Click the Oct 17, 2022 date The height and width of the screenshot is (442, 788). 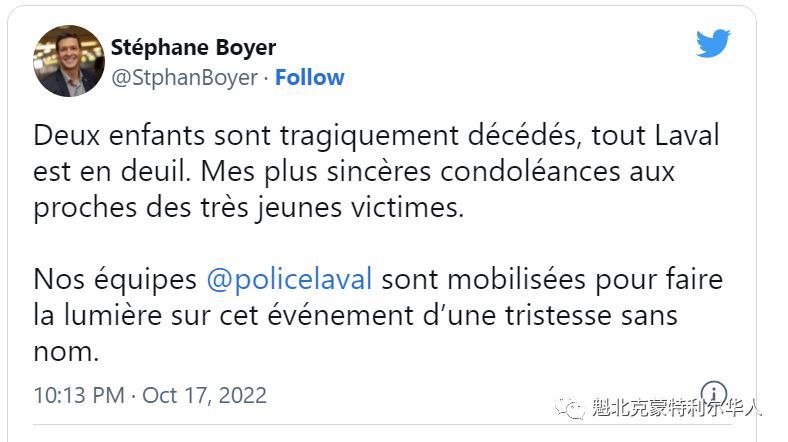pyautogui.click(x=205, y=395)
